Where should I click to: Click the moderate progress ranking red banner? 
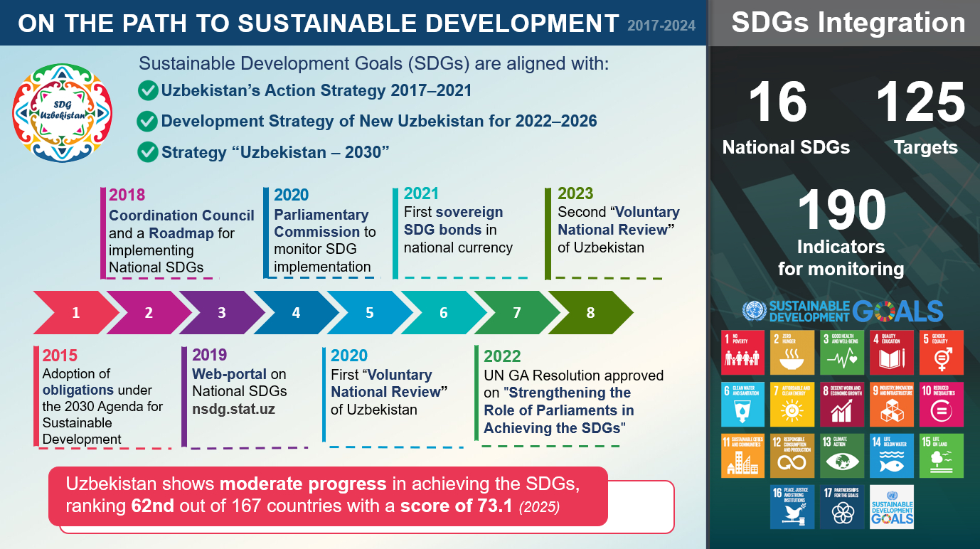(328, 496)
